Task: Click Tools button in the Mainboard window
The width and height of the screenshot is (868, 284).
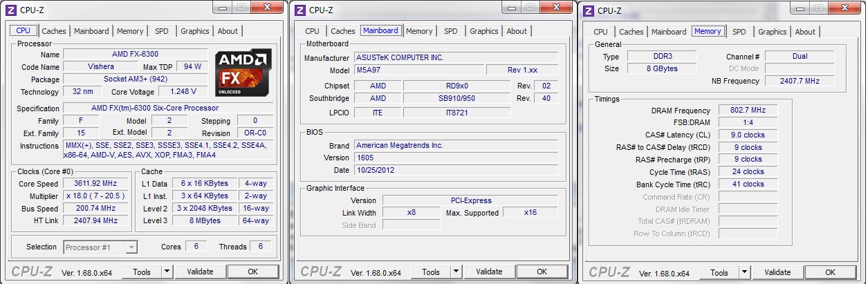Action: (430, 272)
